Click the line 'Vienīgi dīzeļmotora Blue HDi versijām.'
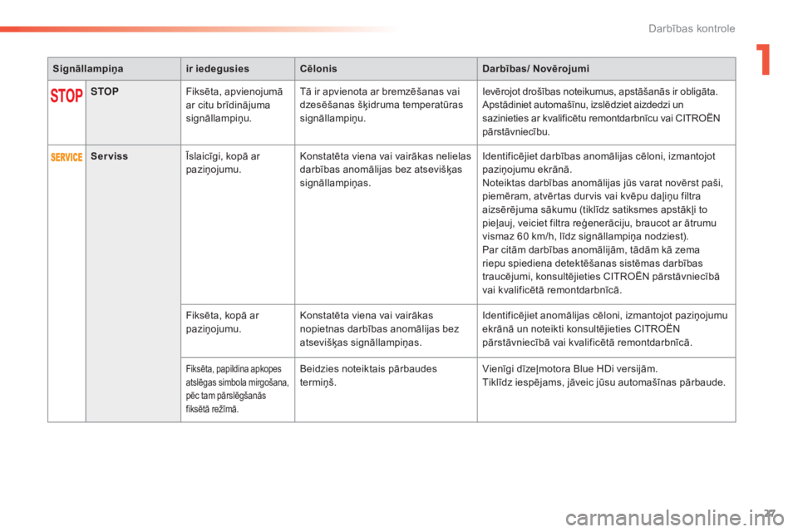Screen dimensions: 798x532 click(x=570, y=368)
